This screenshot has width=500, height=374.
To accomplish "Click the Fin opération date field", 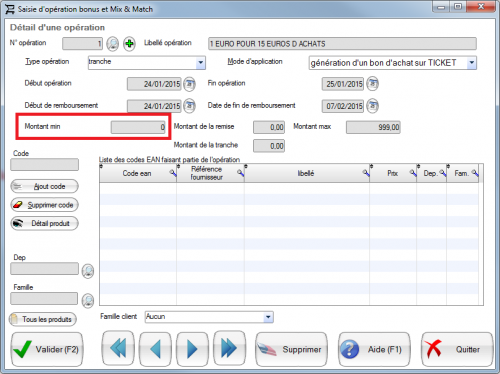I will click(343, 84).
